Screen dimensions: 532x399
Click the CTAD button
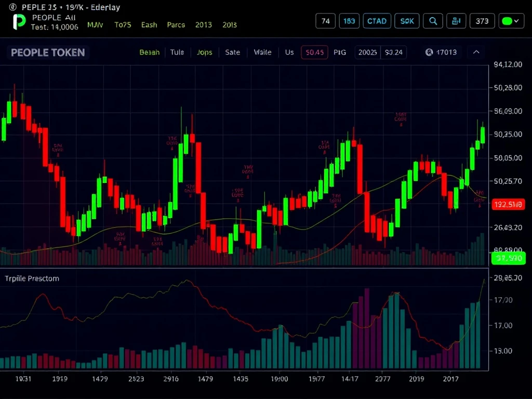tap(377, 21)
